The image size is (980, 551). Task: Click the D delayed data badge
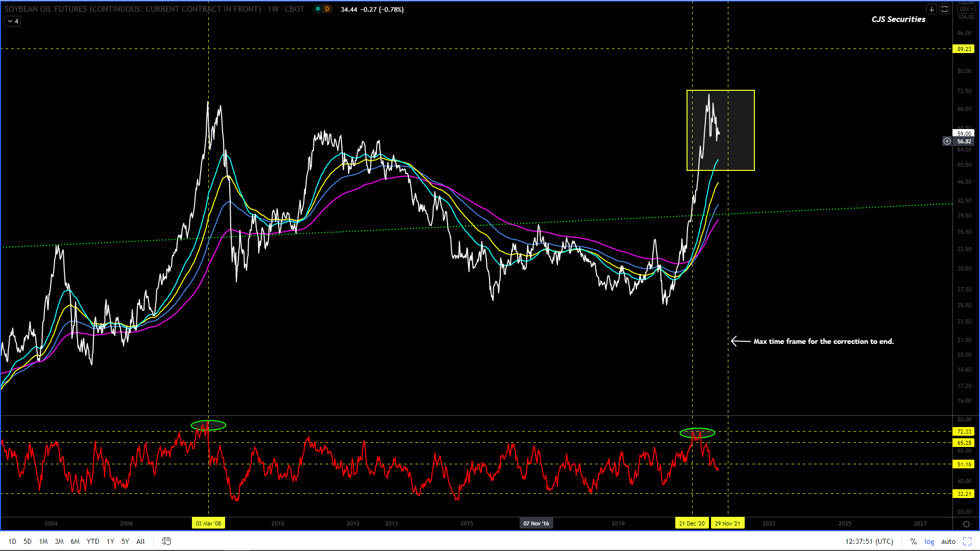tap(327, 9)
